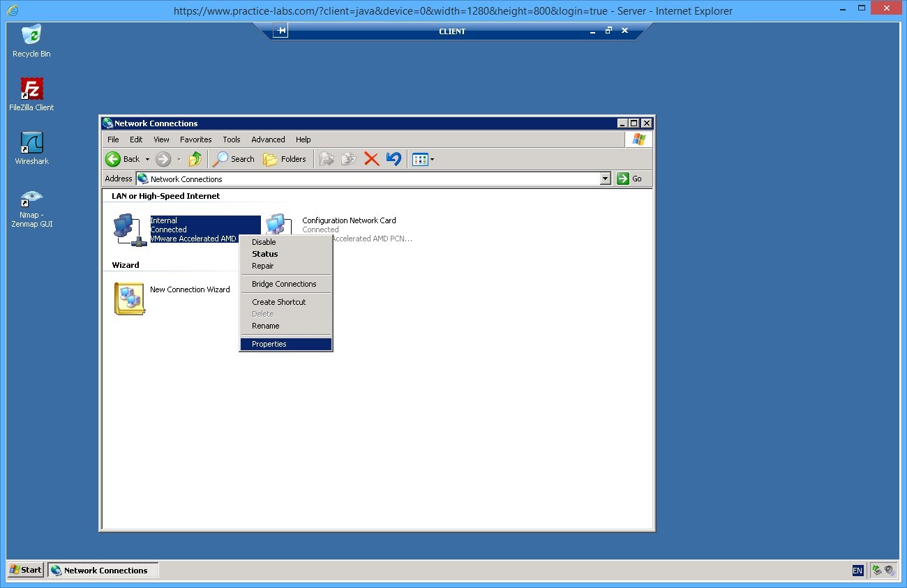Click Bridge Connections menu entry
This screenshot has width=907, height=588.
284,284
